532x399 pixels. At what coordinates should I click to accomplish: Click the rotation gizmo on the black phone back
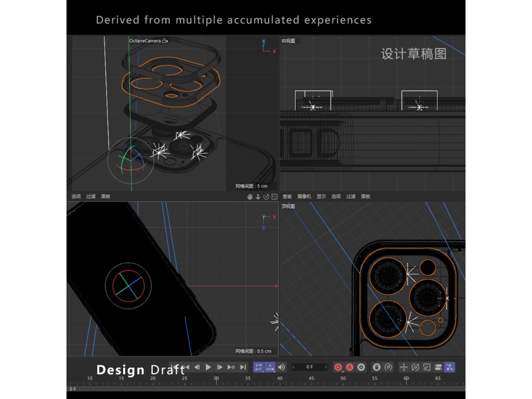coord(128,286)
